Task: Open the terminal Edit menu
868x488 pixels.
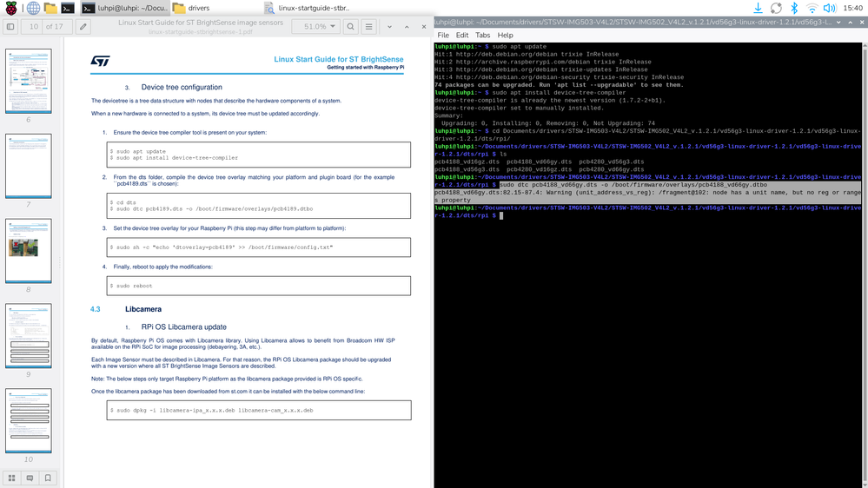Action: point(462,35)
